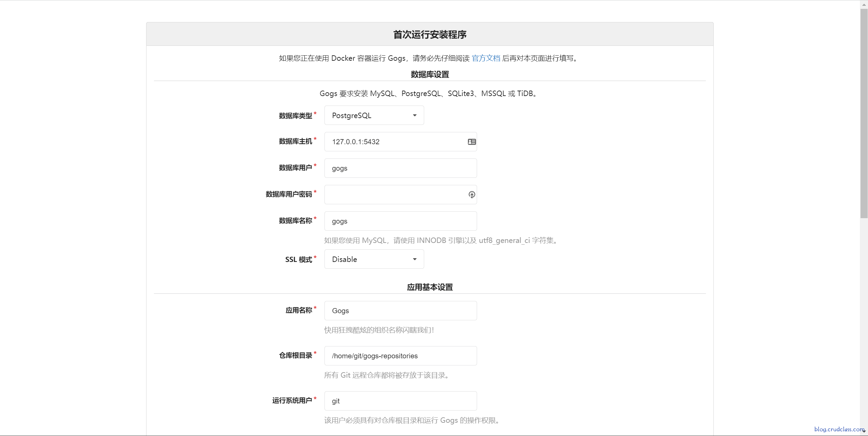
Task: Click the chevron arrow on the Disable selector
Action: pyautogui.click(x=414, y=259)
